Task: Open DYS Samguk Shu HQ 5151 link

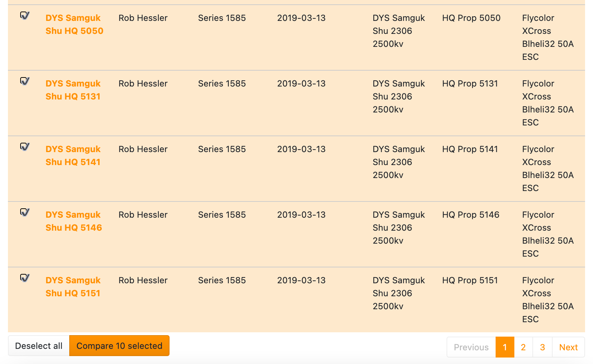Action: [x=73, y=287]
